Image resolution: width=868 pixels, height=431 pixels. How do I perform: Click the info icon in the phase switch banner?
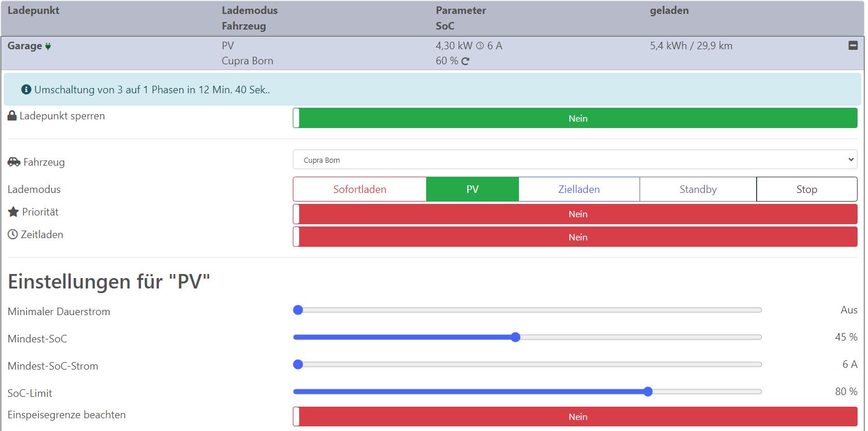(x=26, y=90)
